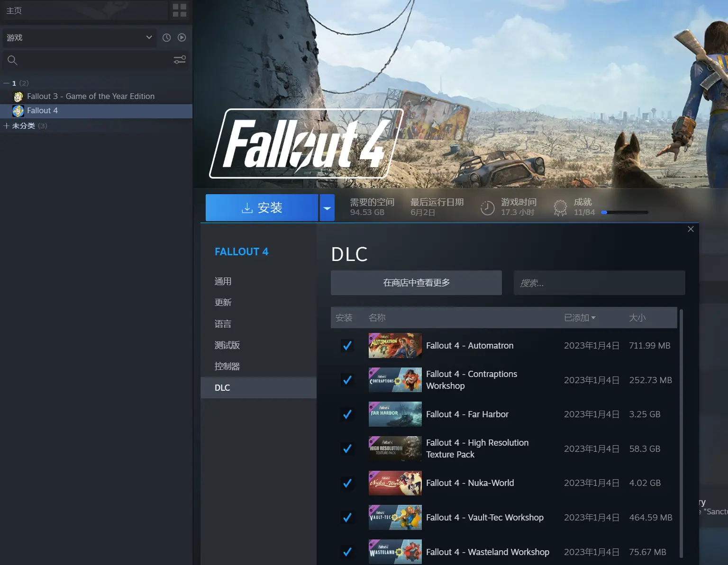This screenshot has width=728, height=565.
Task: Click the Wasteland Workshop DLC thumbnail
Action: pos(395,552)
